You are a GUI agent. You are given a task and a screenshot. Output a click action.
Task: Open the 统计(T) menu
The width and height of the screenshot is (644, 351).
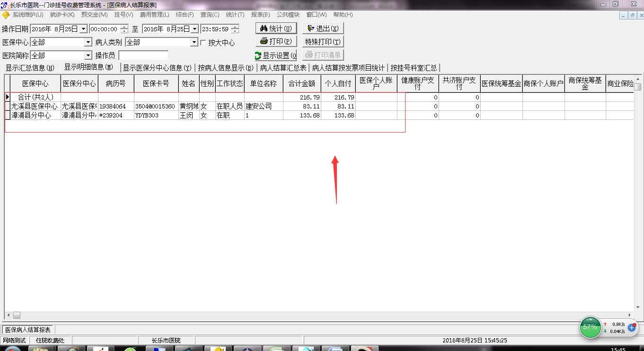(235, 15)
